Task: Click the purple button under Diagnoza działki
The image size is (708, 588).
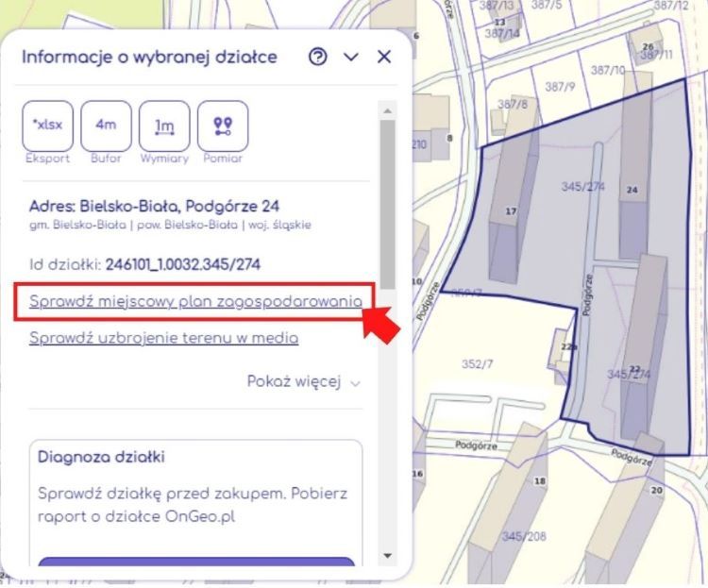Action: point(196,564)
